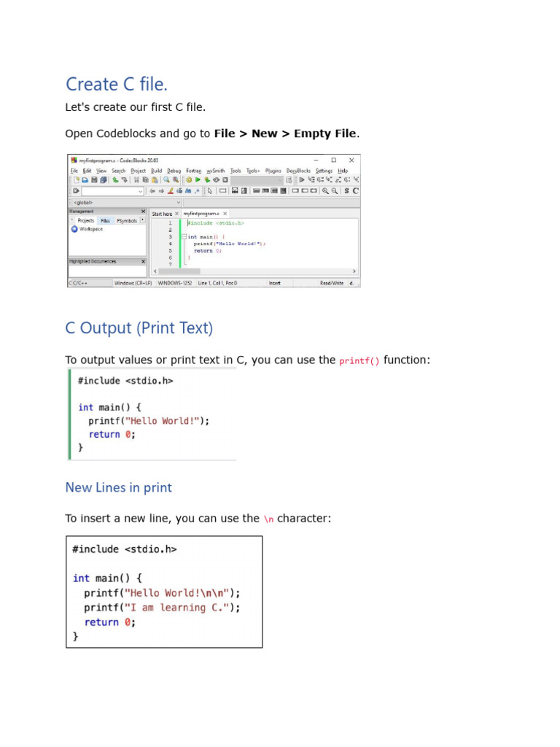Click the 'Create C file.' heading
This screenshot has width=560, height=747.
(x=116, y=85)
